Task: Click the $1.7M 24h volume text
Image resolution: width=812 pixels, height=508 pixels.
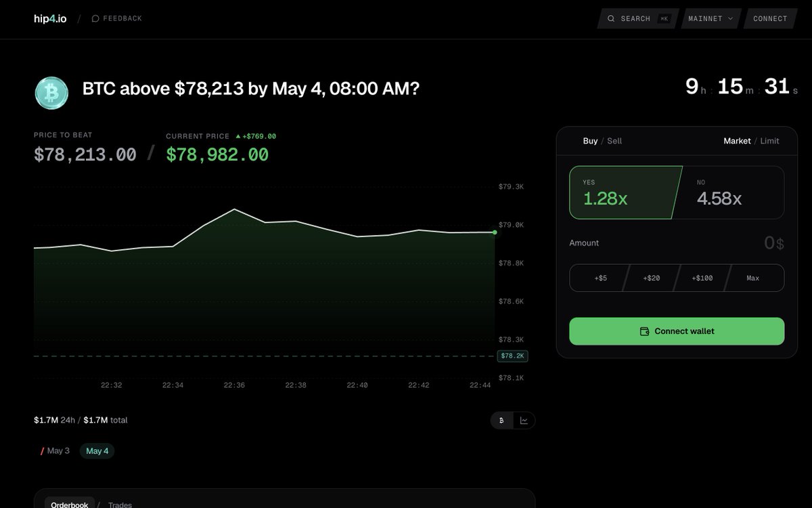Action: (54, 420)
